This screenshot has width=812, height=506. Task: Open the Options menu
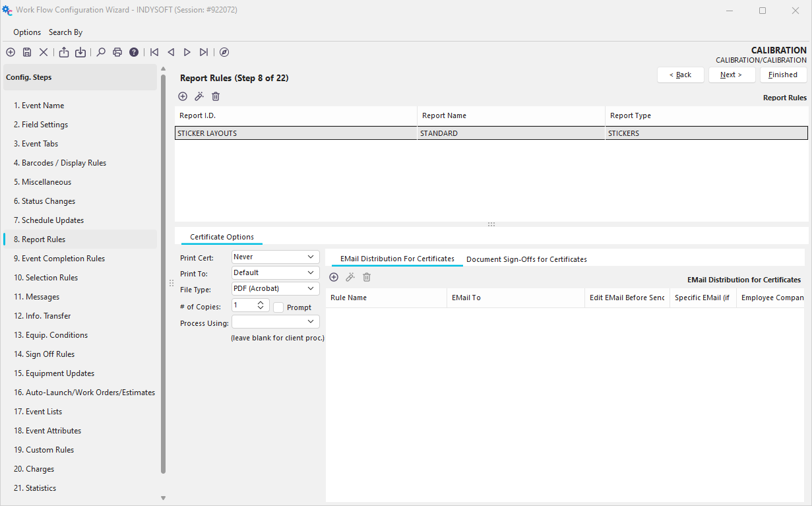(x=27, y=32)
